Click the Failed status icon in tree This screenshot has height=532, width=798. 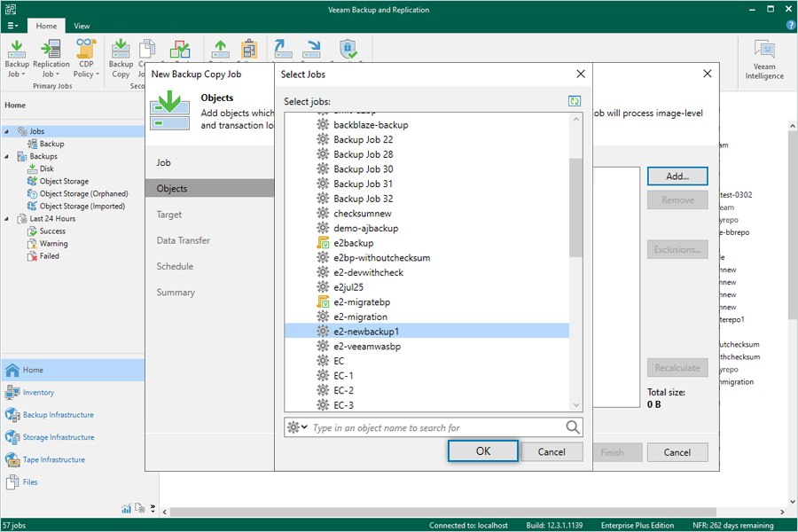[32, 256]
